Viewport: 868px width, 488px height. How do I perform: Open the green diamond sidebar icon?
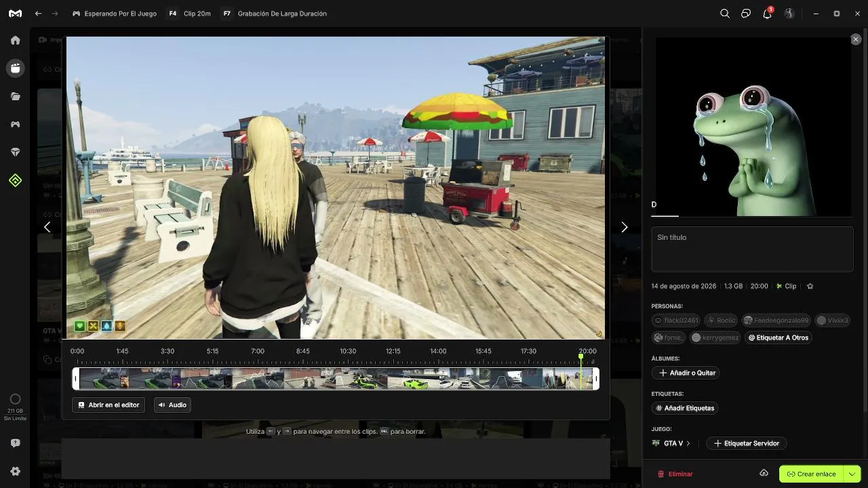click(x=15, y=180)
